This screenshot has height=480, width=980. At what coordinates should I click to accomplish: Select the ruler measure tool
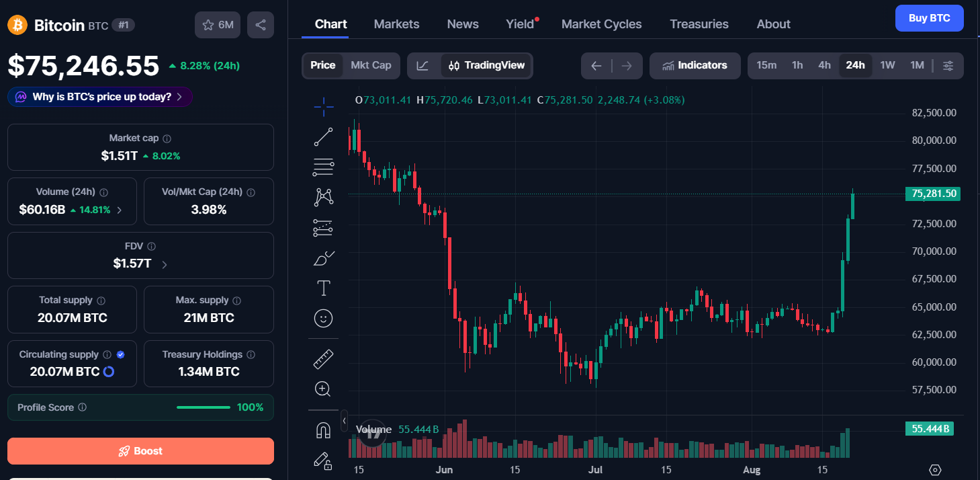(x=324, y=359)
